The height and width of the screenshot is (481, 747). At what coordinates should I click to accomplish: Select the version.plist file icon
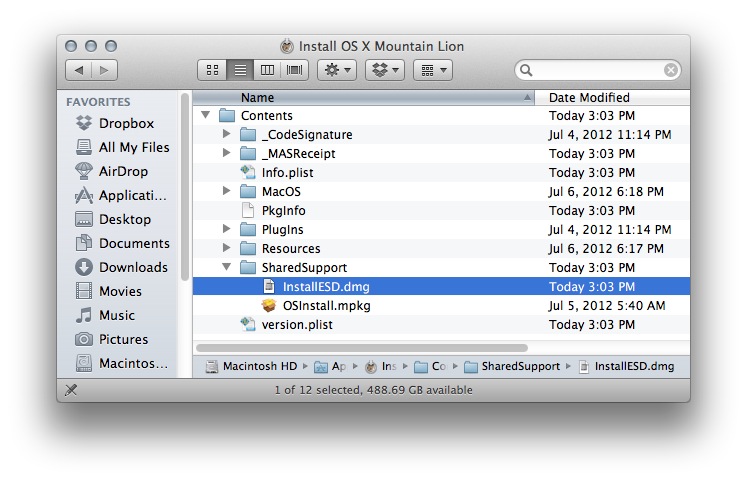[248, 324]
